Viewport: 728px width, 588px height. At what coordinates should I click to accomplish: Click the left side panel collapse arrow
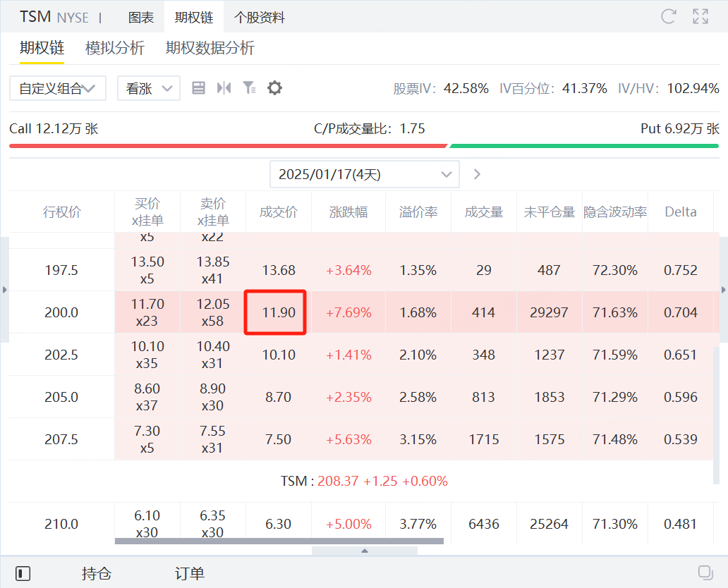pyautogui.click(x=5, y=290)
